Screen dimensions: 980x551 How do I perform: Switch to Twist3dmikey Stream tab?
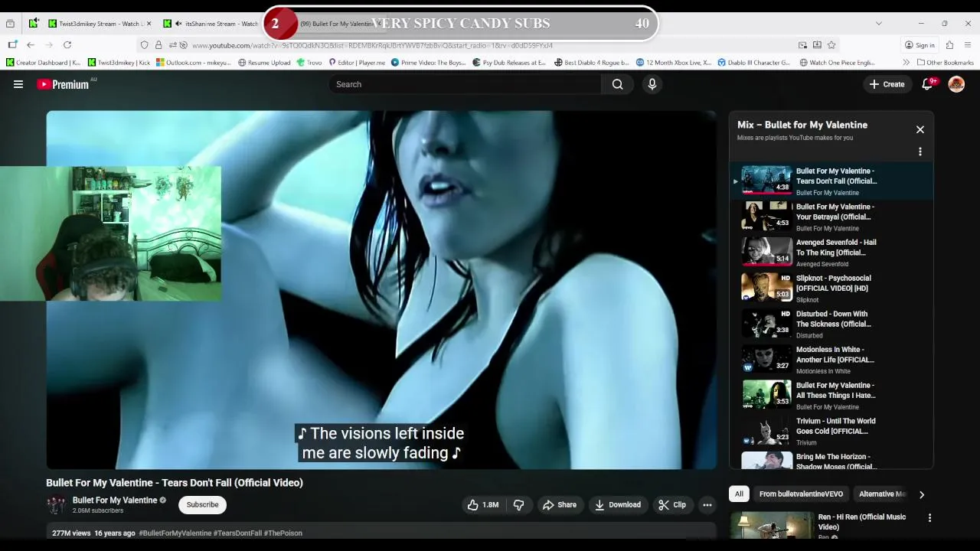pyautogui.click(x=100, y=24)
